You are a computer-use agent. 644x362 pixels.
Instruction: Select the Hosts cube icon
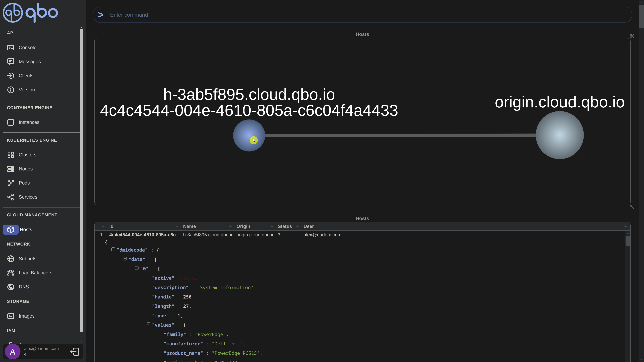[x=11, y=229]
